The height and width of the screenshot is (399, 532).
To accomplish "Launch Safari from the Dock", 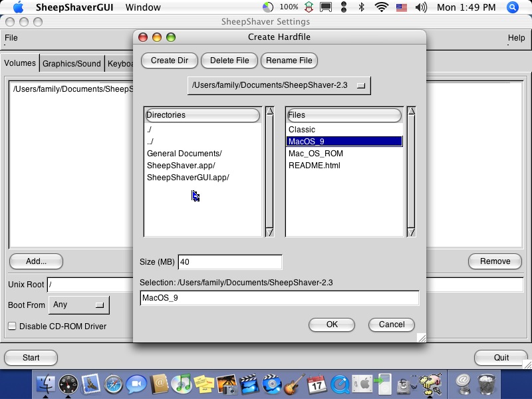I will tap(113, 384).
